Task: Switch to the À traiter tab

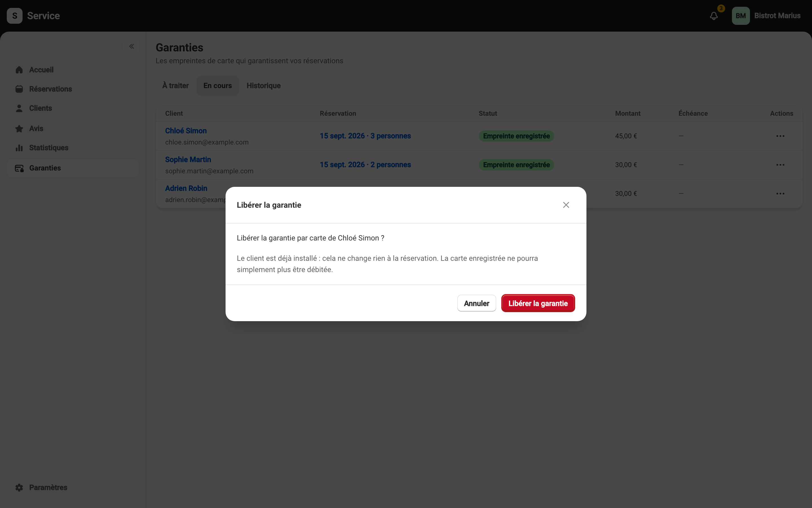Action: click(x=175, y=86)
